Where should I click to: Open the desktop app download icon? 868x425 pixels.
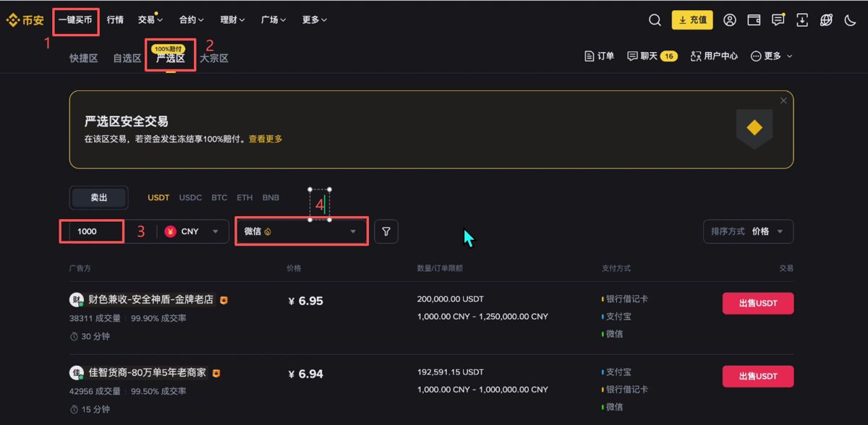coord(801,20)
